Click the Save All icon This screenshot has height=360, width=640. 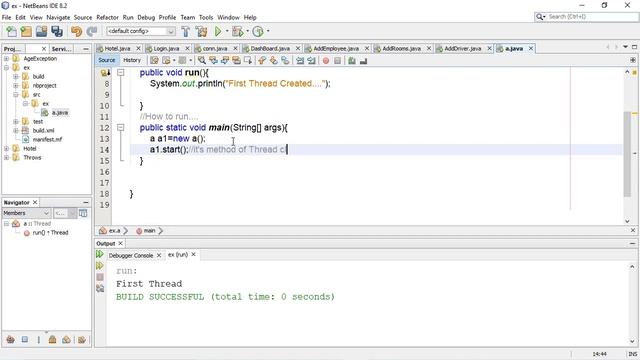[57, 31]
